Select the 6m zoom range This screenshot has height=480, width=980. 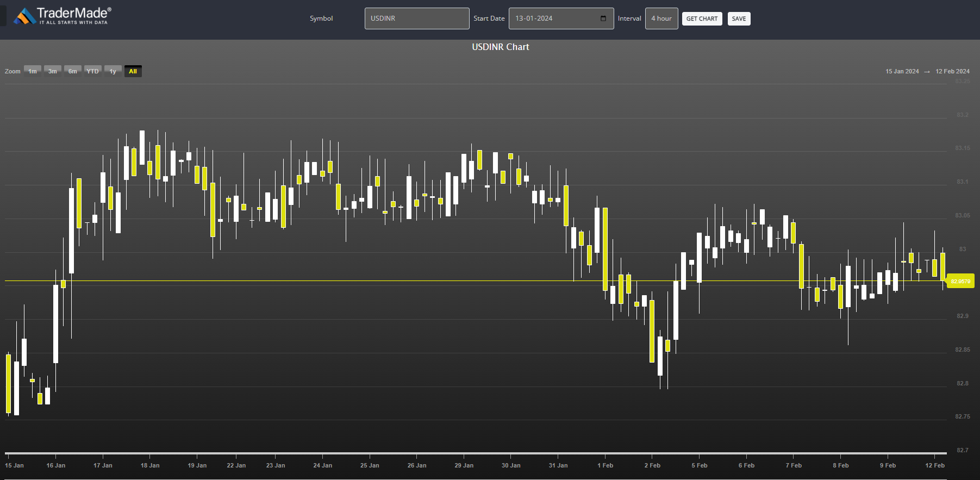[73, 71]
